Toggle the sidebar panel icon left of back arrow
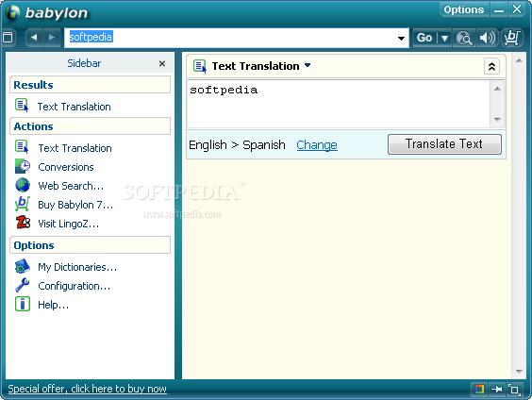The image size is (532, 400). (8, 38)
